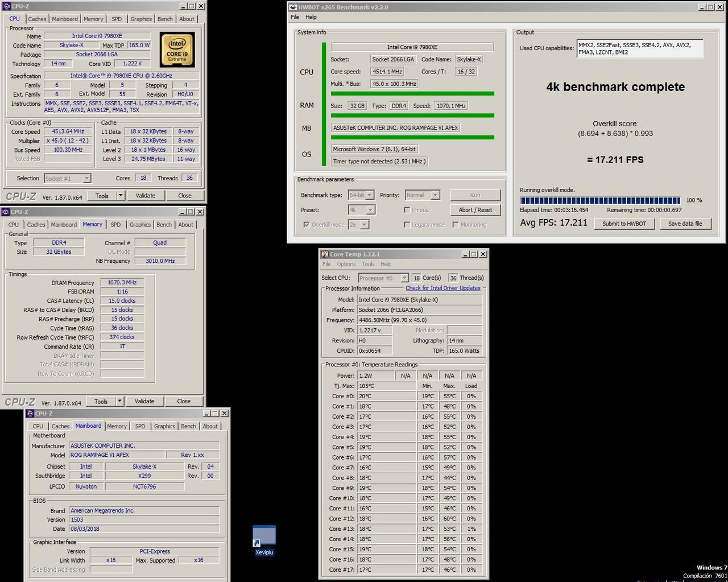This screenshot has height=582, width=728.
Task: Click the title bar icon of the CPU-Z Memory window
Action: (x=6, y=212)
